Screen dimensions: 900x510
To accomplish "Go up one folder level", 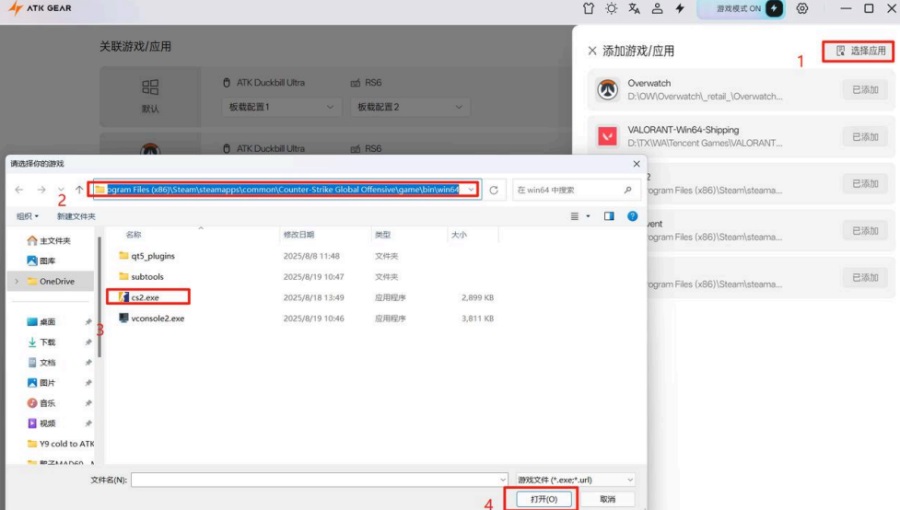I will pos(79,190).
